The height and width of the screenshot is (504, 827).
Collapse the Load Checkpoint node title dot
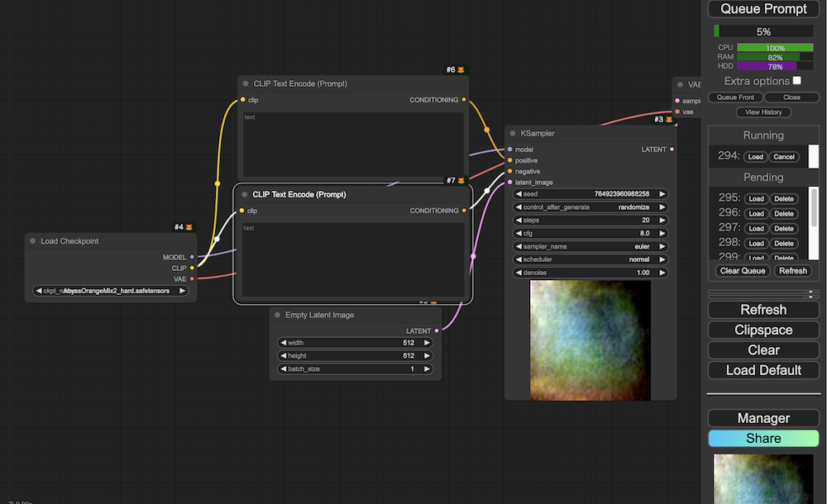[32, 241]
